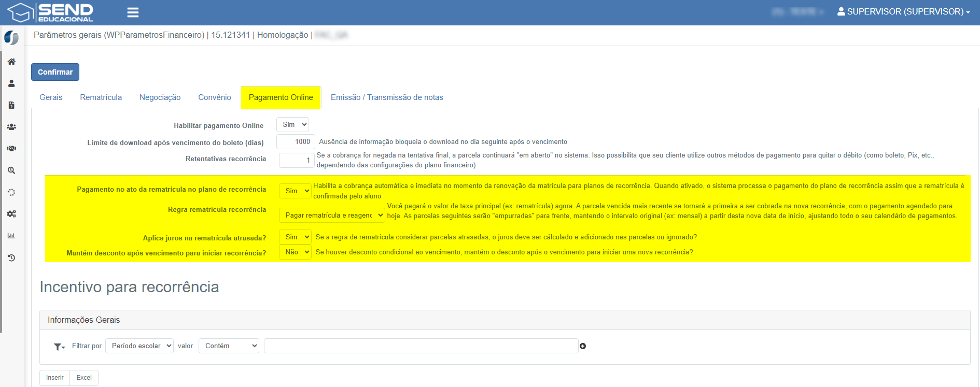Open the handshake icon in the sidebar

click(x=11, y=149)
